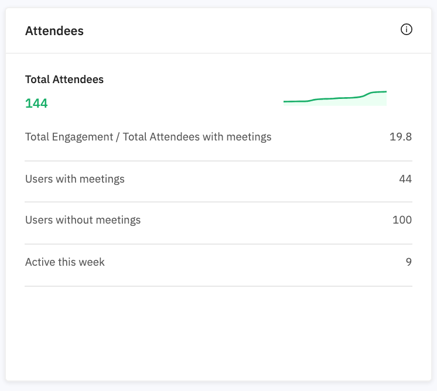
Task: Click the 19.8 engagement value
Action: pos(401,137)
